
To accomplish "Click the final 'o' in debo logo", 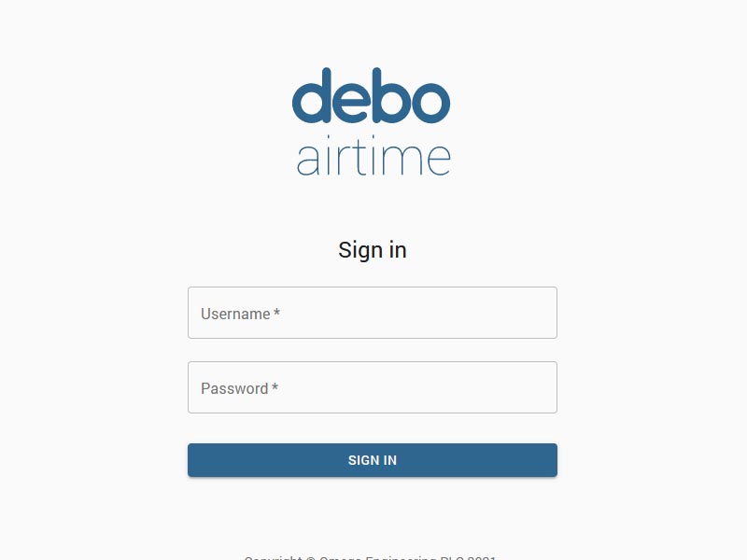I will coord(430,102).
